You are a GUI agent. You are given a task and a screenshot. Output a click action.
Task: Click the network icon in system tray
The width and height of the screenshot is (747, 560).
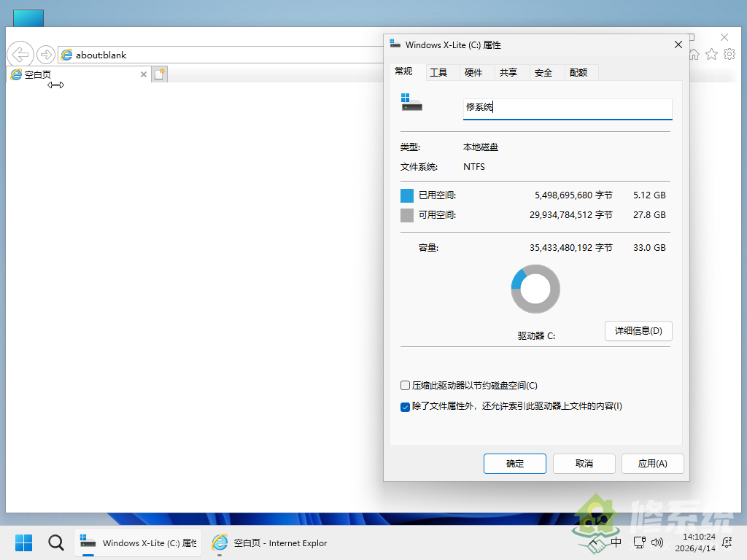639,542
